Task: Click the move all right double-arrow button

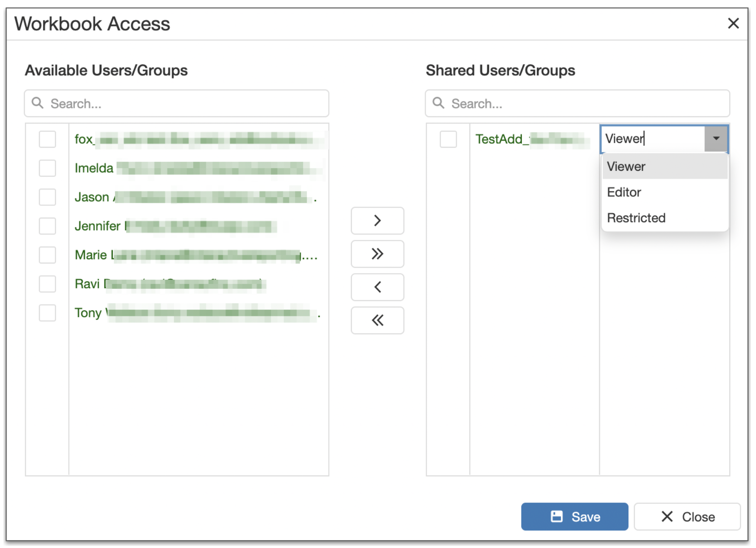Action: 377,254
